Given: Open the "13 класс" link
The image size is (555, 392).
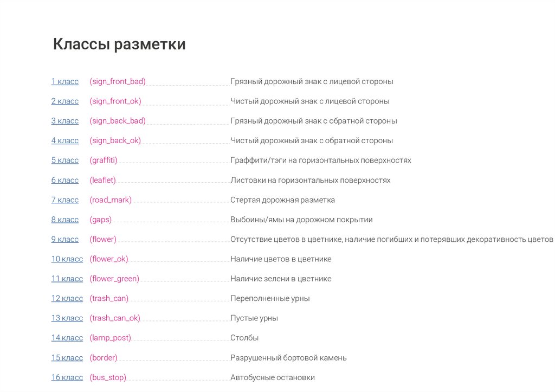Looking at the screenshot, I should click(67, 318).
